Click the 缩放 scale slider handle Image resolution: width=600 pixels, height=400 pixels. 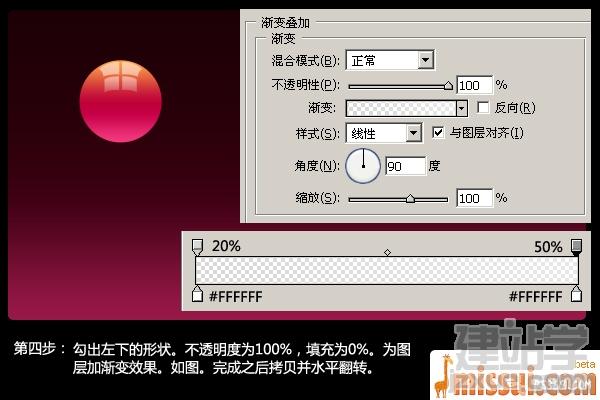(410, 199)
